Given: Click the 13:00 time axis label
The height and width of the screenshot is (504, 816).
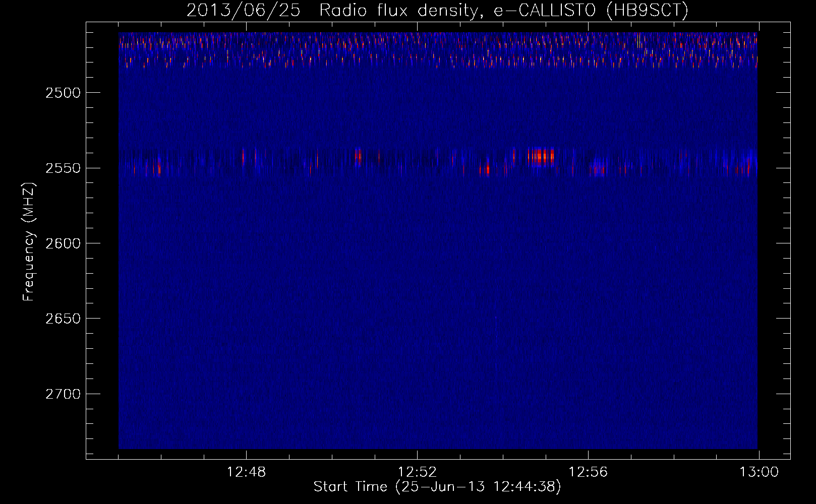Looking at the screenshot, I should pos(759,472).
